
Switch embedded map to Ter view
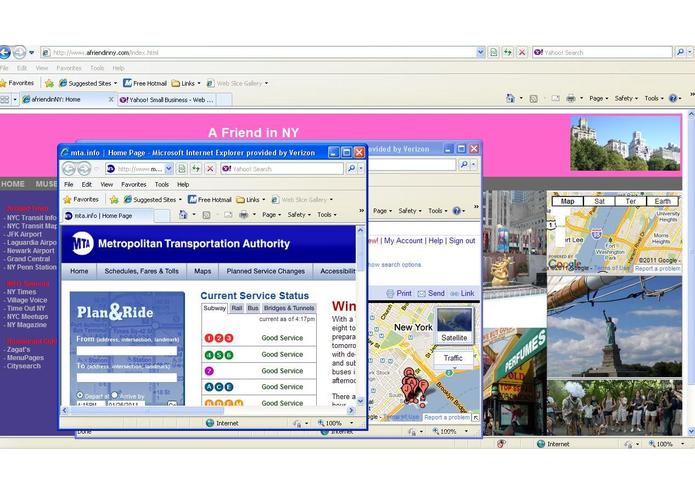[x=631, y=201]
